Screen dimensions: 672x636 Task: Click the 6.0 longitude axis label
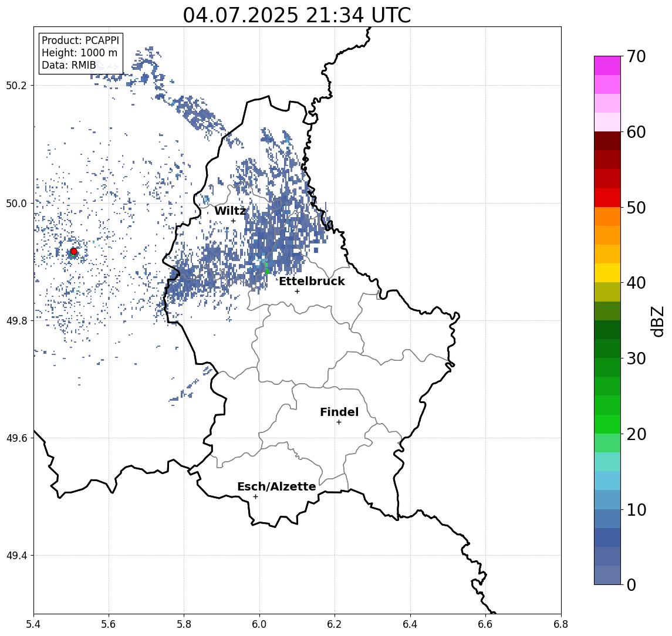pyautogui.click(x=259, y=624)
